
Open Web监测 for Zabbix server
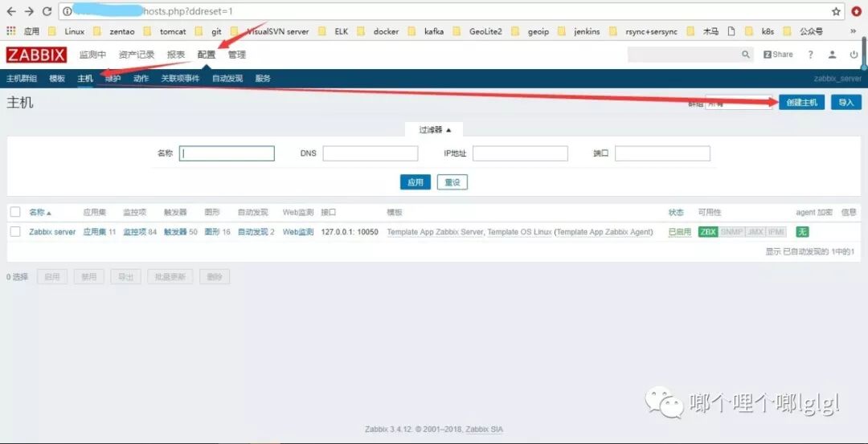pyautogui.click(x=298, y=232)
